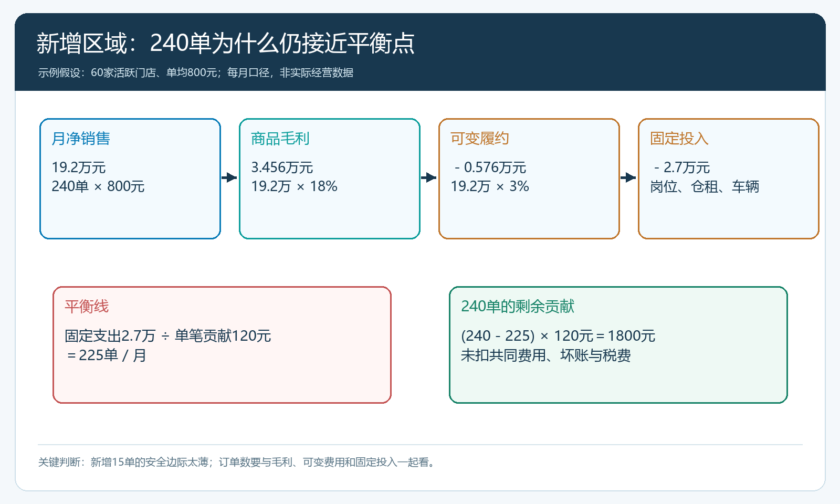Click the value - 2.7万元
Viewport: 840px width, 504px height.
682,167
